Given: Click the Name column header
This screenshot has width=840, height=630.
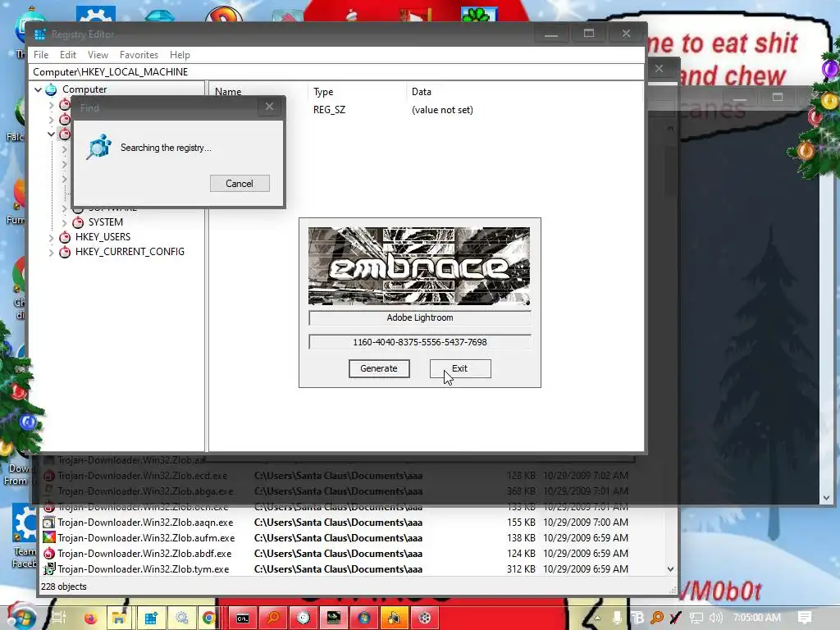Looking at the screenshot, I should (x=228, y=92).
